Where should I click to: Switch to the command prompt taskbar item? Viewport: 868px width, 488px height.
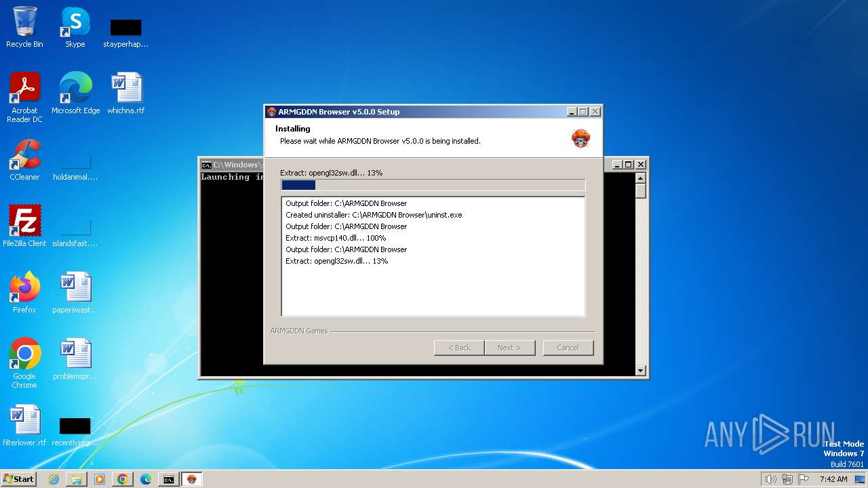(x=169, y=479)
